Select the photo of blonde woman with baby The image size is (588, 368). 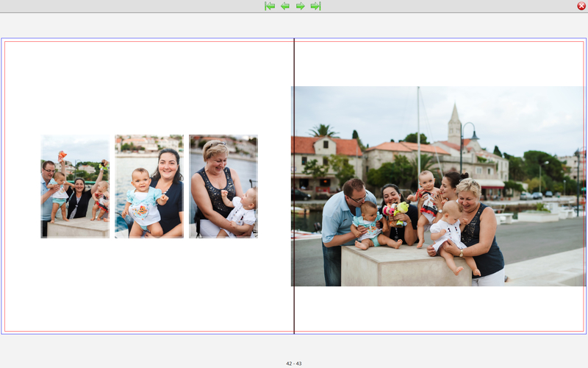pyautogui.click(x=223, y=186)
